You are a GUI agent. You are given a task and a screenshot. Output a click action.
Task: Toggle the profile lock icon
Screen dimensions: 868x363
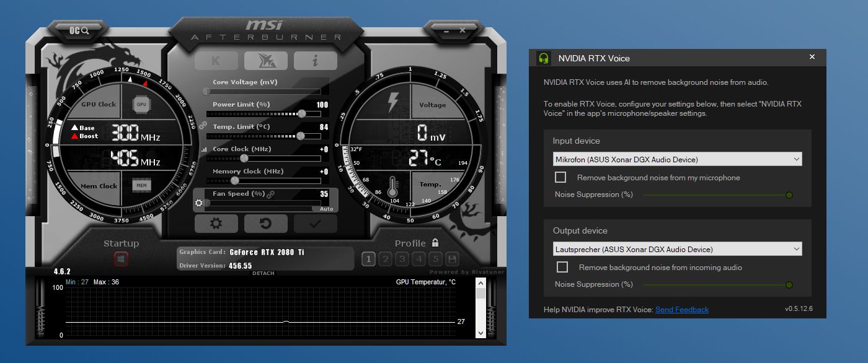coord(435,243)
